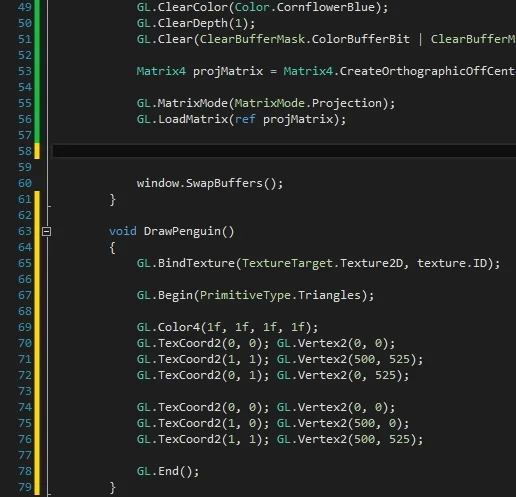Screen dimensions: 516x497
Task: Click the opening brace on line 64
Action: point(113,248)
